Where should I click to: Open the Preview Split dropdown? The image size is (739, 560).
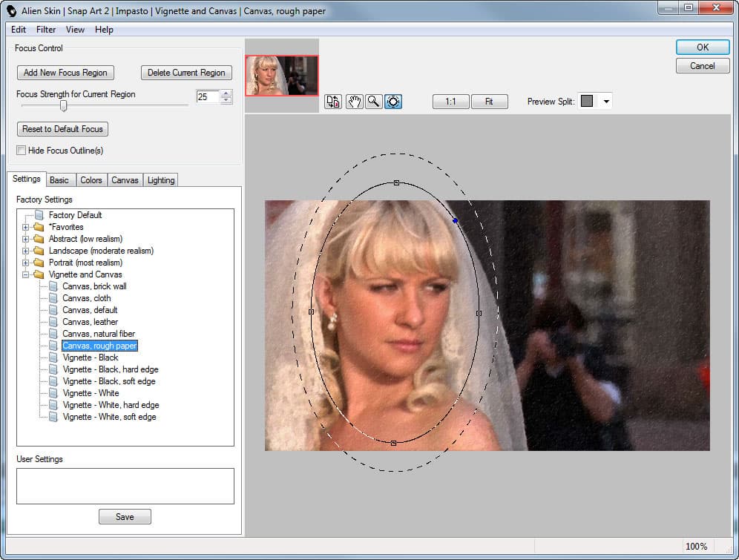tap(606, 102)
